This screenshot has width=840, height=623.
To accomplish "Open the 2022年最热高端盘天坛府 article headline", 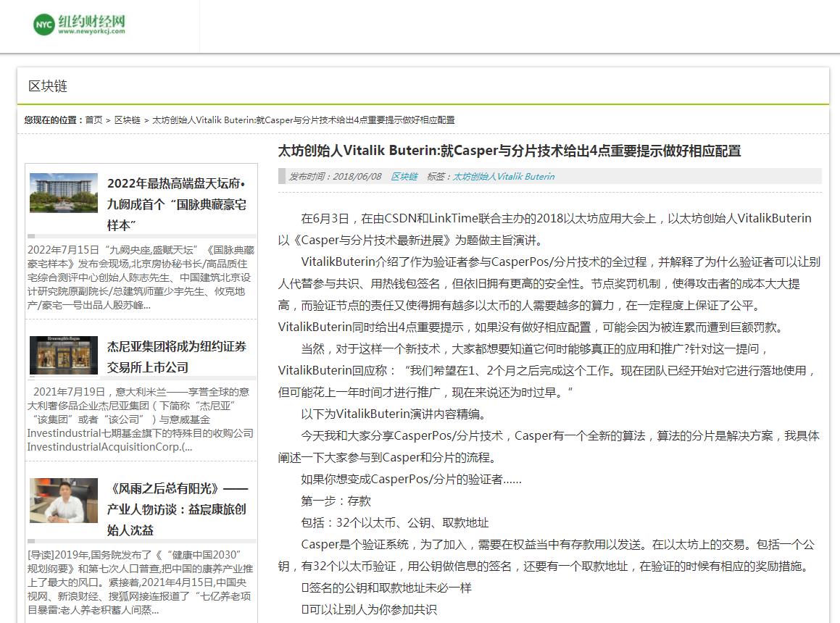I will coord(177,204).
